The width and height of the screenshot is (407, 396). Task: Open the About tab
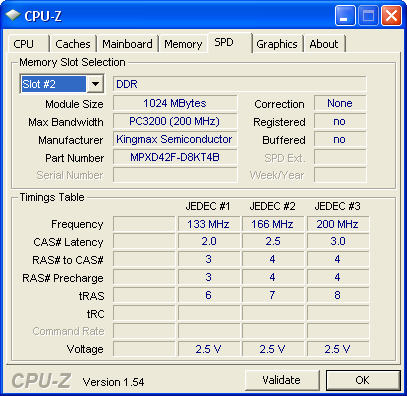pyautogui.click(x=324, y=44)
